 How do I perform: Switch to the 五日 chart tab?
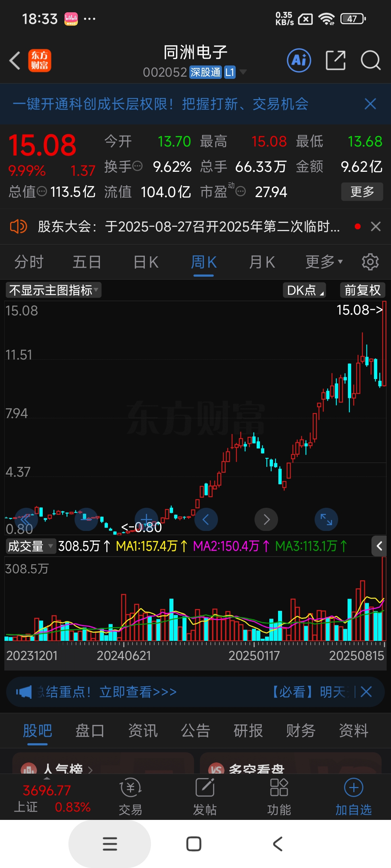(87, 262)
